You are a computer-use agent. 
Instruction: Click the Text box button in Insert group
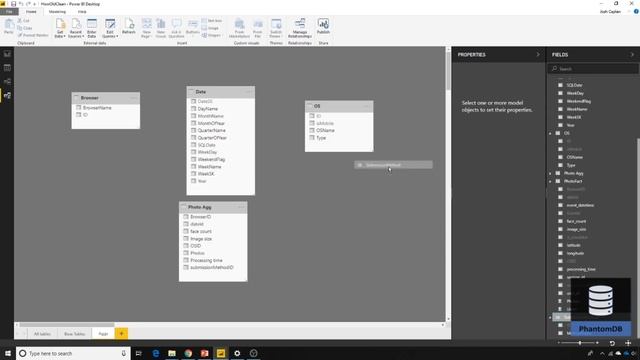click(x=212, y=20)
